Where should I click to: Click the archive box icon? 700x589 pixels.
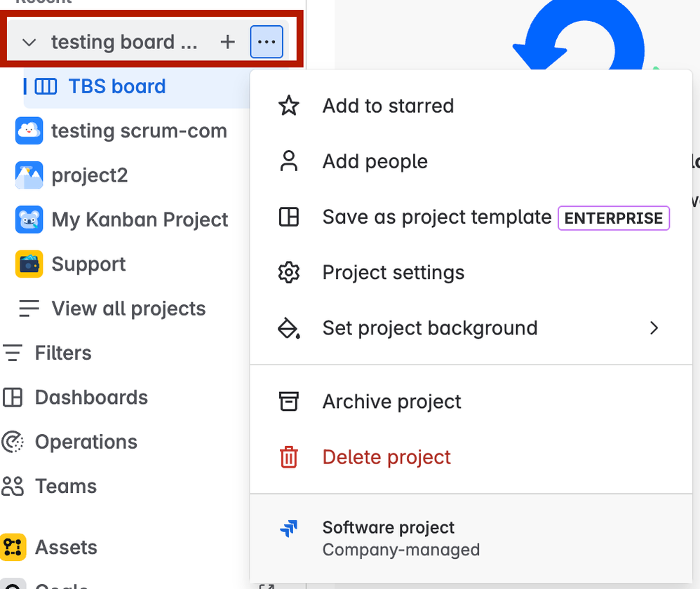[x=289, y=401]
